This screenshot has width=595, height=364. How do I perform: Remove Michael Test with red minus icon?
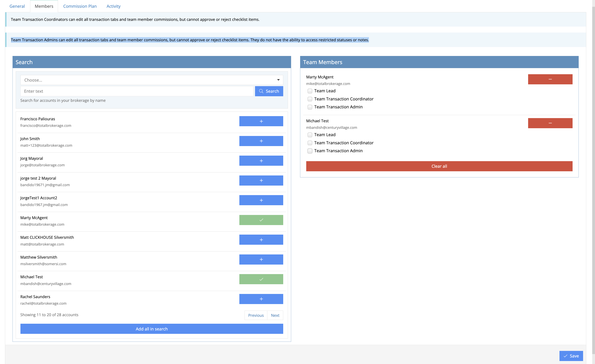click(550, 123)
